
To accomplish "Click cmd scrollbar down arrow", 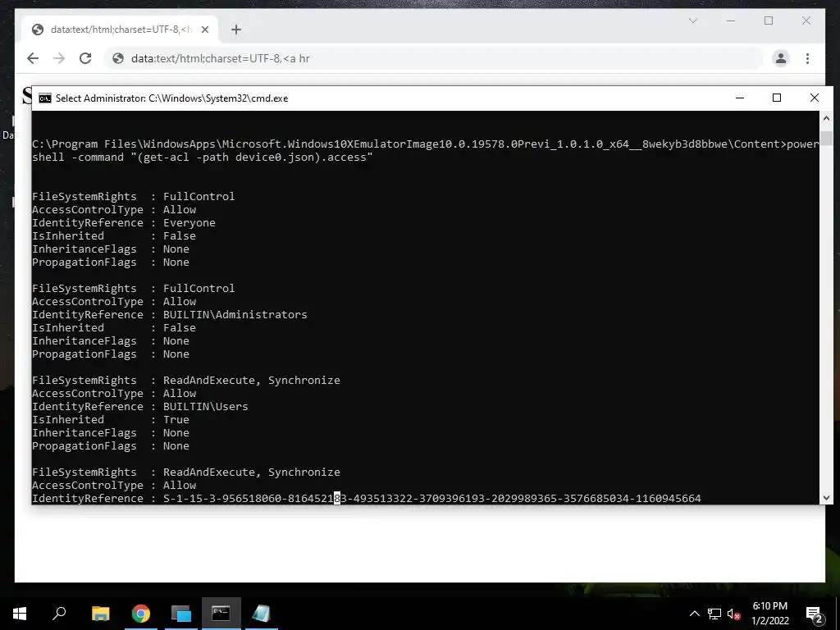I will (x=826, y=498).
